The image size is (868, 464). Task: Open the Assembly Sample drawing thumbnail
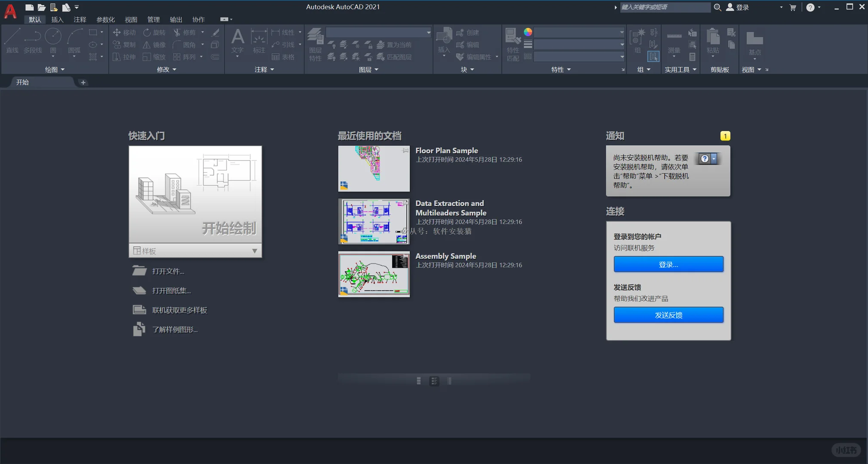374,275
